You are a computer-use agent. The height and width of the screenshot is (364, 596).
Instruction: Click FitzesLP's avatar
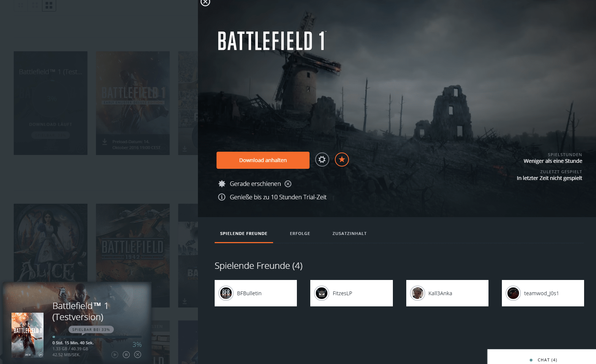321,293
